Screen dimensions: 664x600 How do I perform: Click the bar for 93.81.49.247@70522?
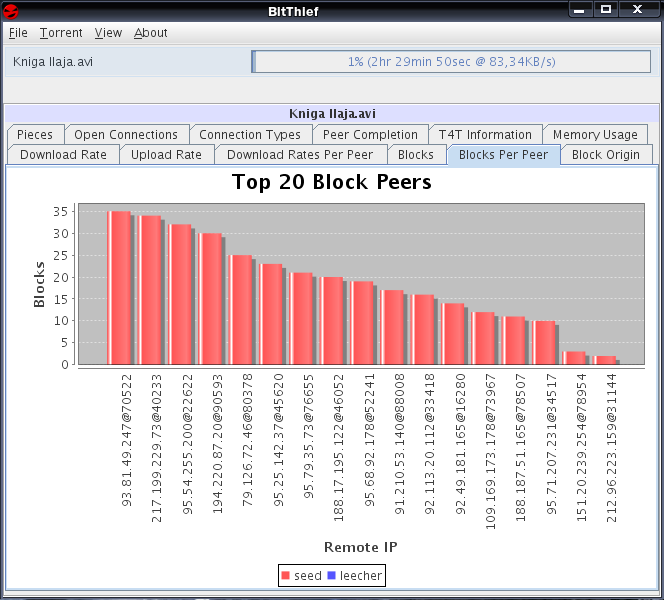pos(119,288)
